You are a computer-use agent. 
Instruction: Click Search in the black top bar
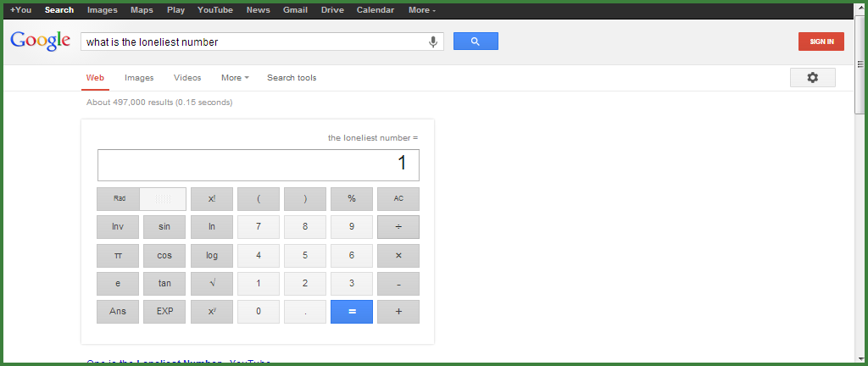coord(59,10)
